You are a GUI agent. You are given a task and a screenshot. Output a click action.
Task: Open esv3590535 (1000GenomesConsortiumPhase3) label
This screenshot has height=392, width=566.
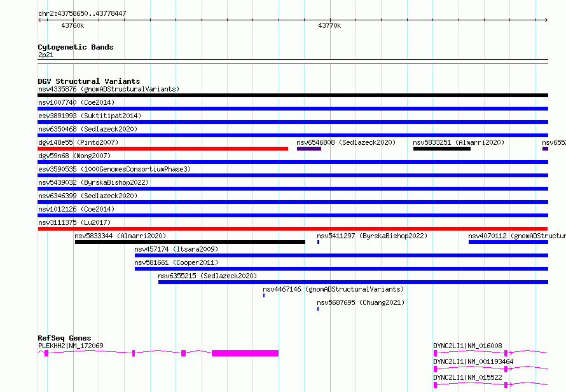click(x=114, y=169)
